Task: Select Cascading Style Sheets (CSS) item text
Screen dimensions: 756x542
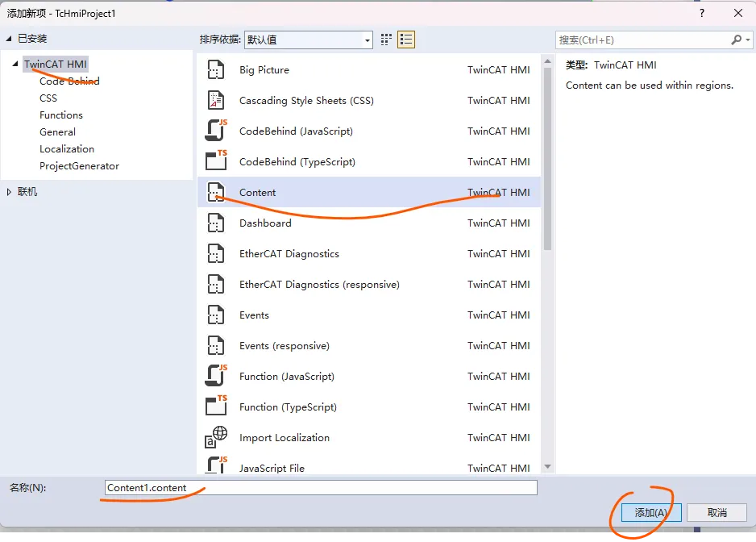Action: pos(306,100)
